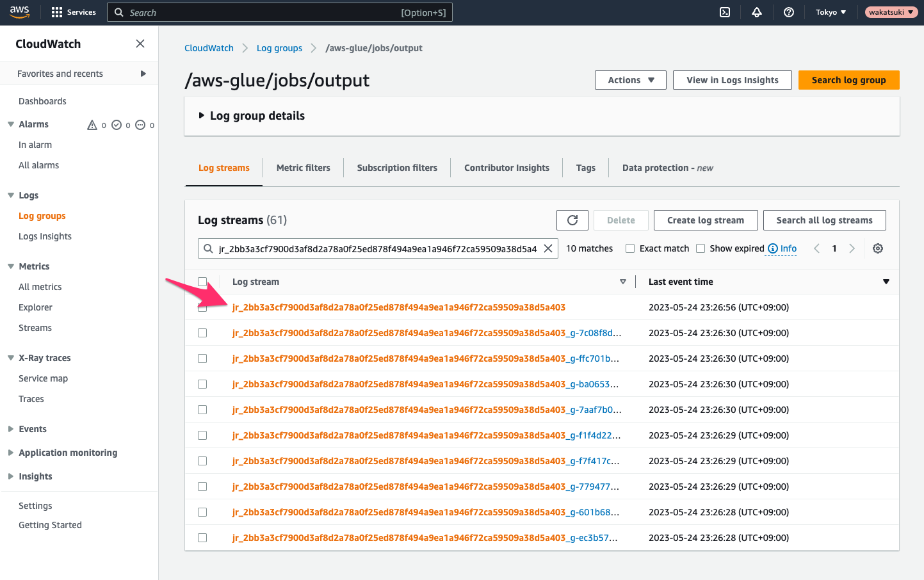Open the notifications bell icon
Screen dimensions: 924x580
click(757, 12)
